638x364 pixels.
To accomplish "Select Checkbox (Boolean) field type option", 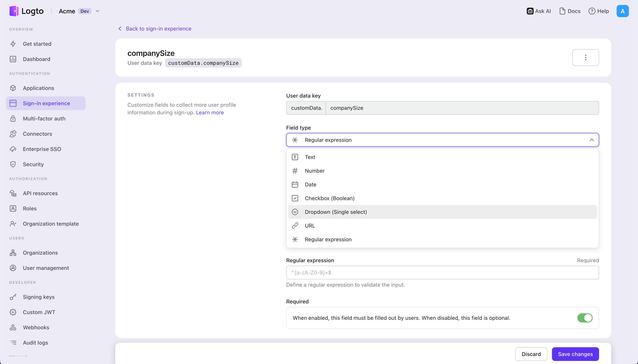I will pos(442,198).
